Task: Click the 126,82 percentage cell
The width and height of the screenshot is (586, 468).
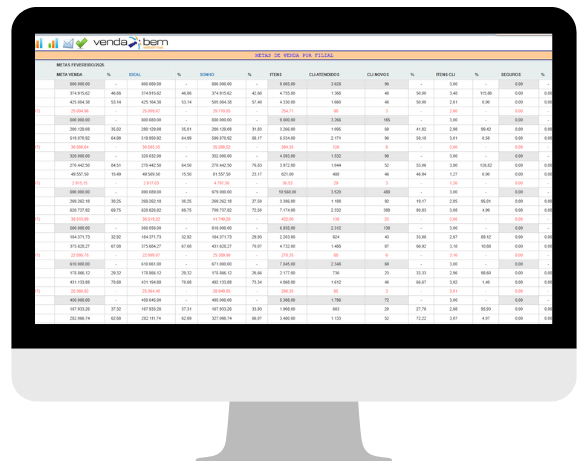Action: pos(485,165)
